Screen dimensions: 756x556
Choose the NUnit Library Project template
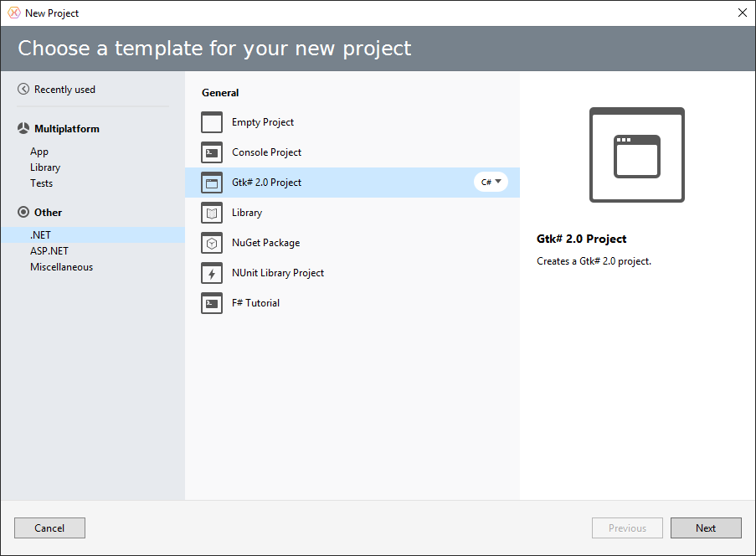coord(352,273)
